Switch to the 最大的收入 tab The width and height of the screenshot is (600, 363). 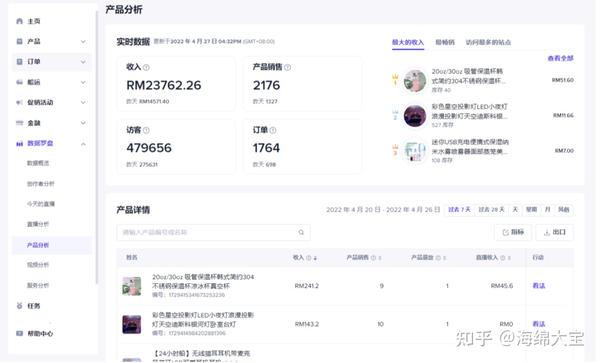408,42
